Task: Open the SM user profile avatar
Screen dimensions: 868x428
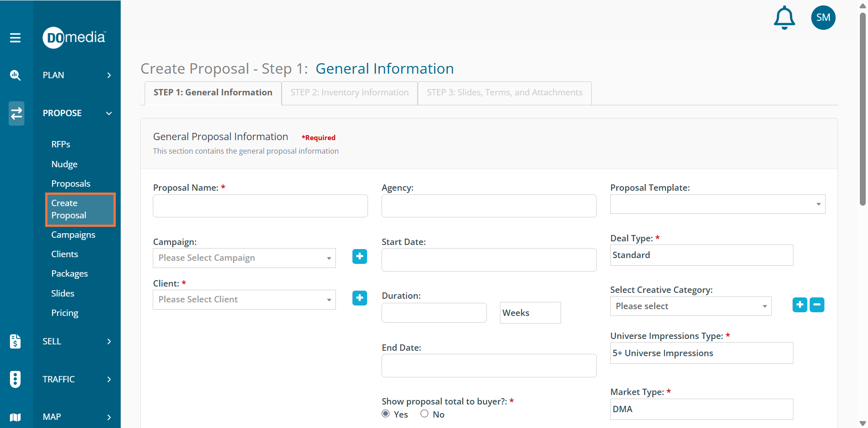Action: point(823,18)
